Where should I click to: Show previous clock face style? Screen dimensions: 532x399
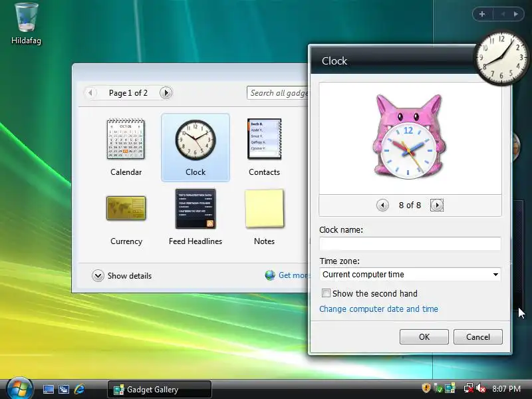tap(382, 205)
